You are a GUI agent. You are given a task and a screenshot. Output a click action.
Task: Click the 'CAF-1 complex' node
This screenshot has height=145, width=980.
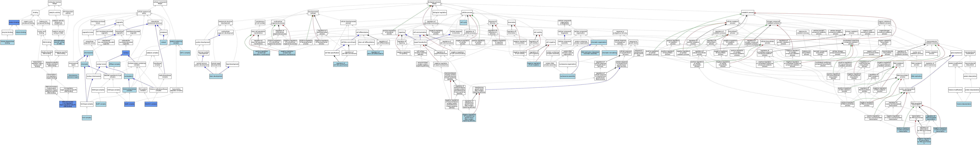(185, 53)
